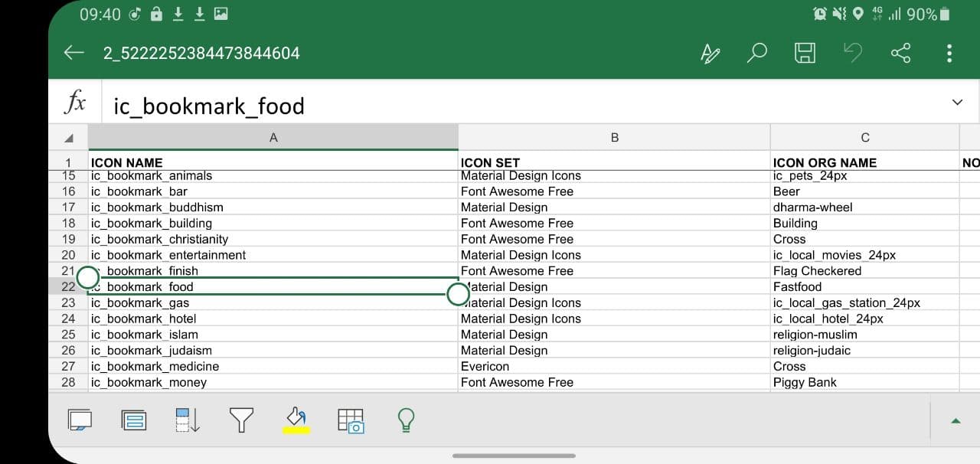Click the select-all corner triangle

pyautogui.click(x=69, y=138)
